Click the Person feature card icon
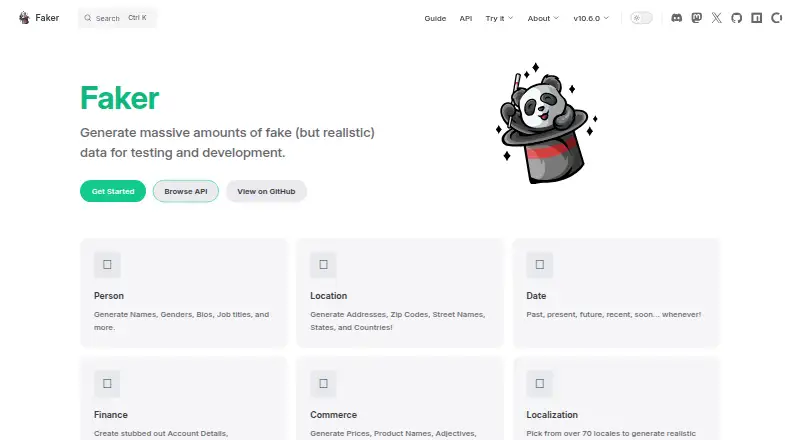This screenshot has width=800, height=440. coord(107,264)
